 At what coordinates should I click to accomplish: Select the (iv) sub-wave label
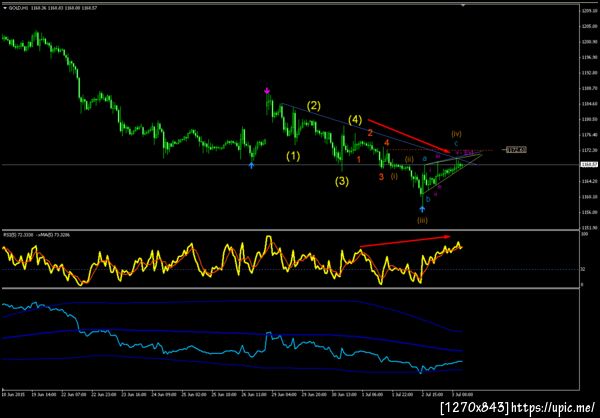(x=456, y=134)
